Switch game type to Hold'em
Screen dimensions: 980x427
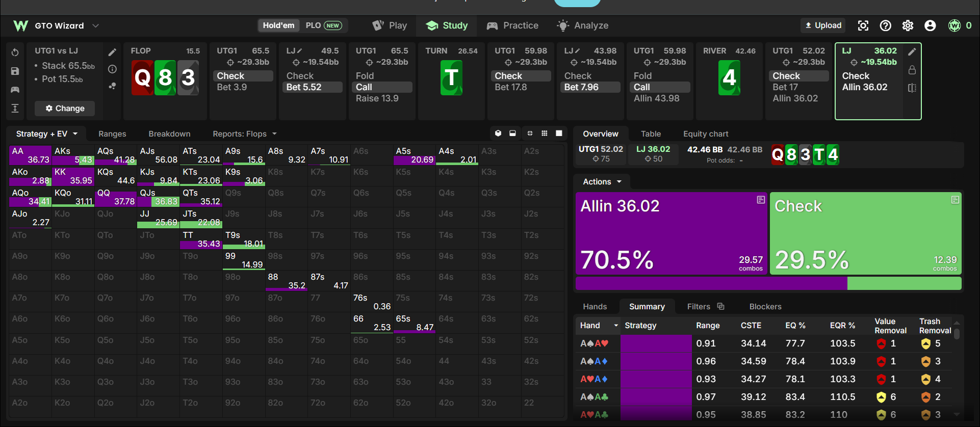click(x=278, y=25)
